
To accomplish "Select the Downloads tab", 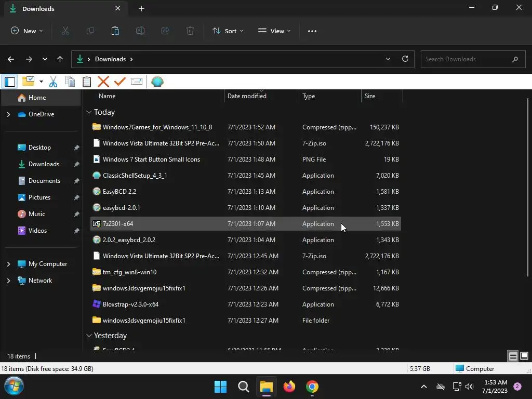I will (x=66, y=8).
